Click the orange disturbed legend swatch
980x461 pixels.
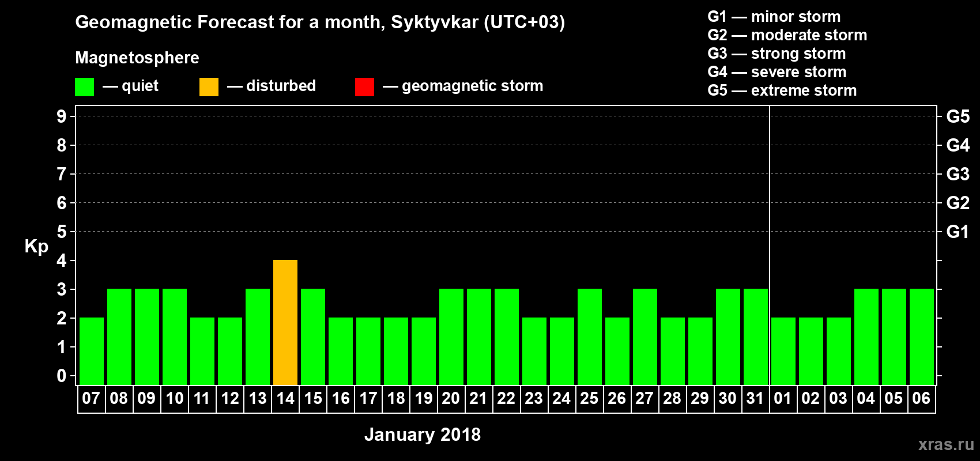pyautogui.click(x=209, y=87)
